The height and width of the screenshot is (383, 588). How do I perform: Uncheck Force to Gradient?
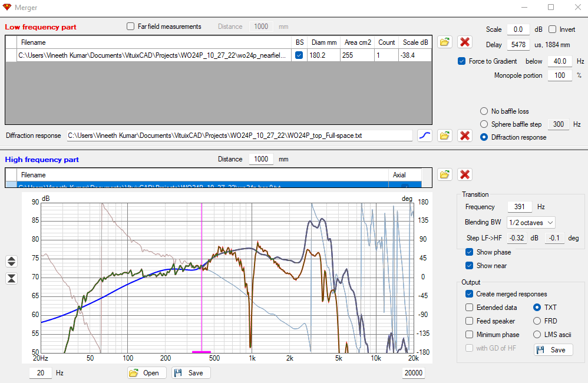pos(462,61)
